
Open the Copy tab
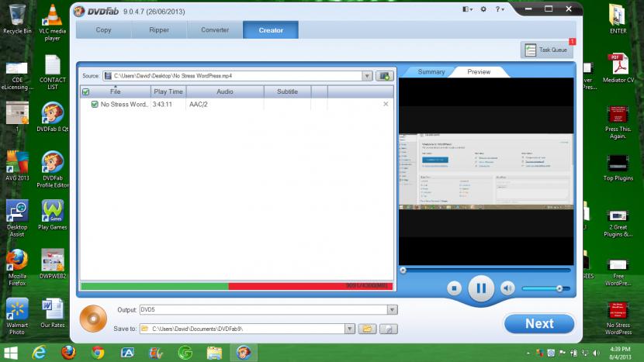pyautogui.click(x=103, y=30)
